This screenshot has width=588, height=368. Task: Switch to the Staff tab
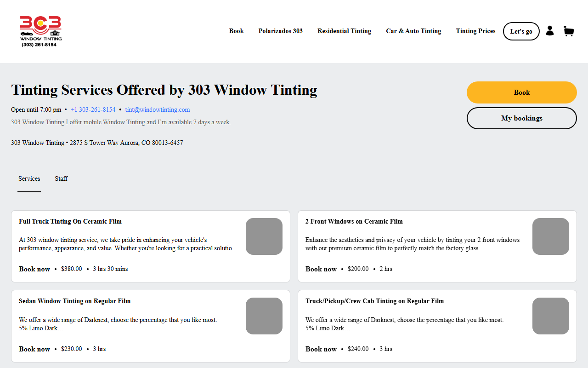[x=61, y=179]
